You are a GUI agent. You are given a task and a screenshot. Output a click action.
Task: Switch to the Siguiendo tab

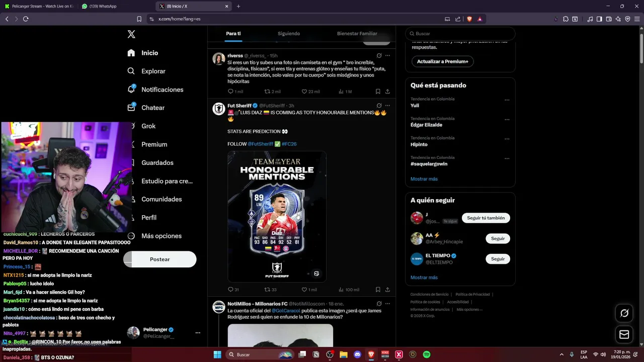pyautogui.click(x=289, y=34)
